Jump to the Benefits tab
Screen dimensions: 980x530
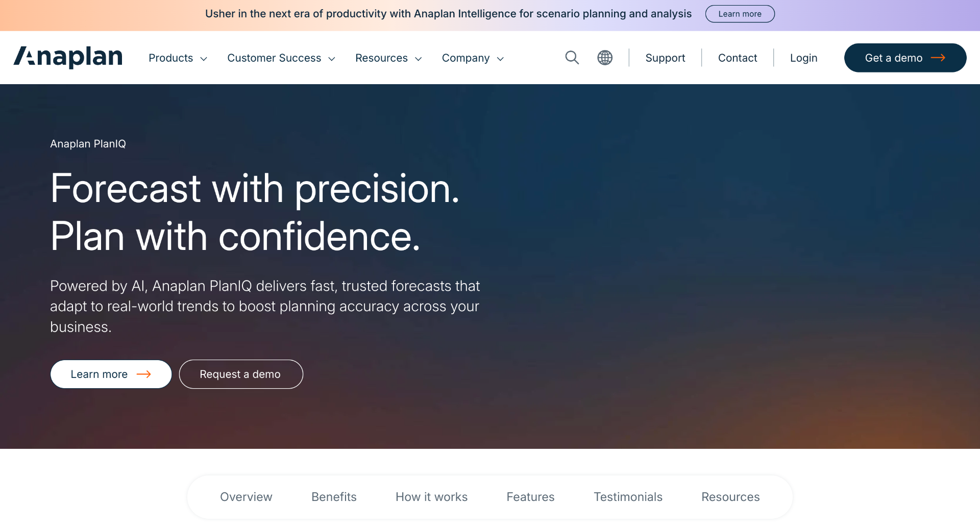pyautogui.click(x=334, y=497)
